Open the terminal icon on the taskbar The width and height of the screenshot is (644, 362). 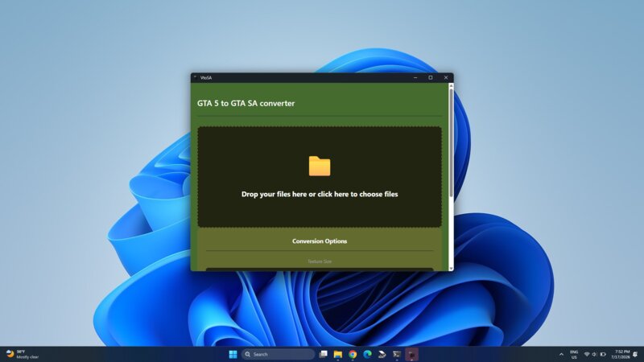[x=397, y=354]
